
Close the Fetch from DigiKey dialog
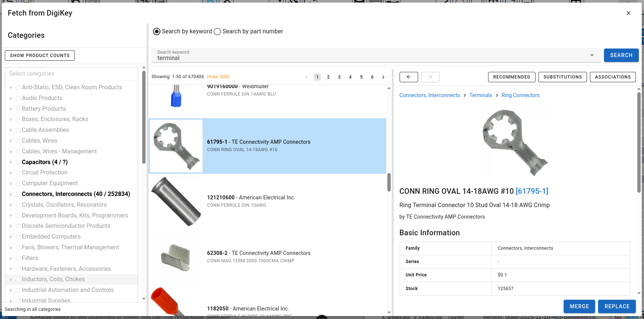(628, 13)
